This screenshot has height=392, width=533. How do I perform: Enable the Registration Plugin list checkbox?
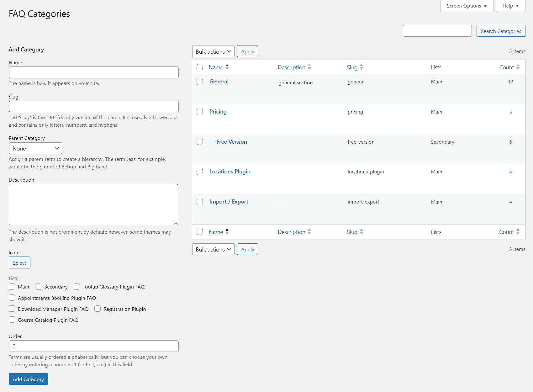click(x=98, y=309)
